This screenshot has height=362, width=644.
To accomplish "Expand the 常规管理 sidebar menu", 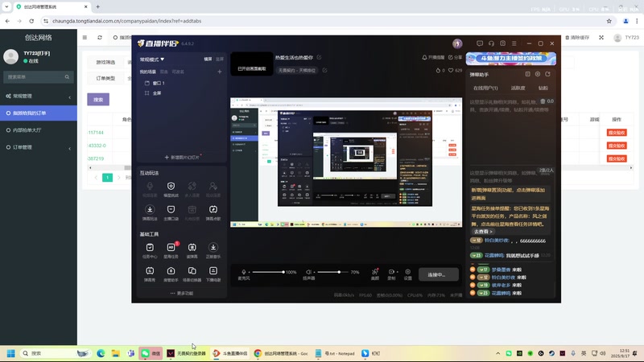I will 38,96.
